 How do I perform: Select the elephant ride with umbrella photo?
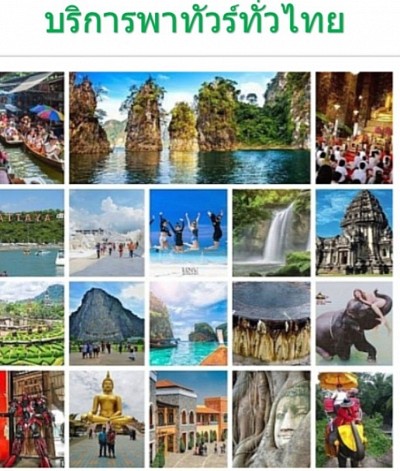pos(354,419)
